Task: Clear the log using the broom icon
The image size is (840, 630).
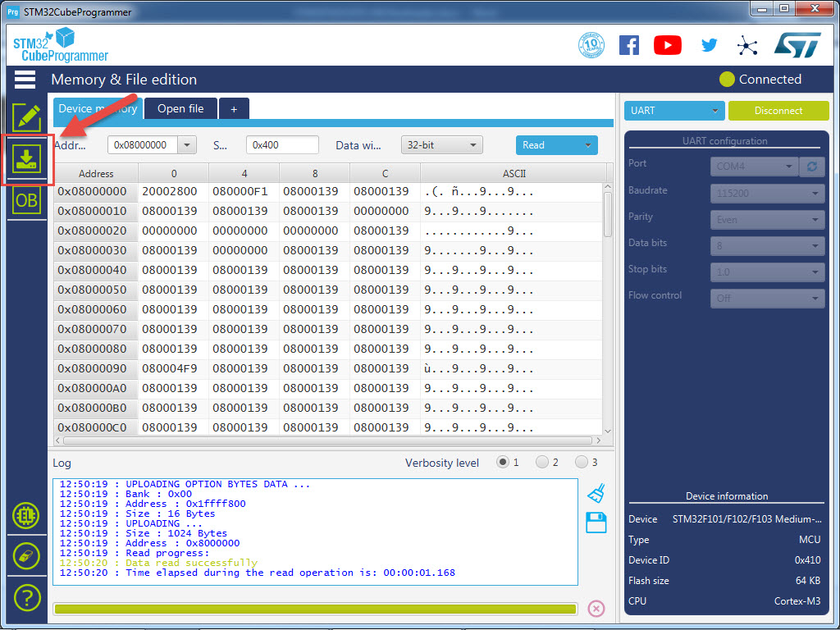Action: point(596,491)
